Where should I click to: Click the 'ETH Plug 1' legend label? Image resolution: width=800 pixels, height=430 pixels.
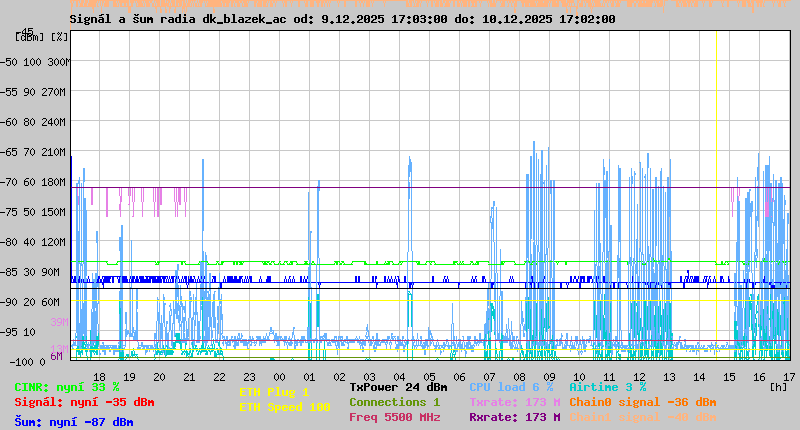(274, 392)
